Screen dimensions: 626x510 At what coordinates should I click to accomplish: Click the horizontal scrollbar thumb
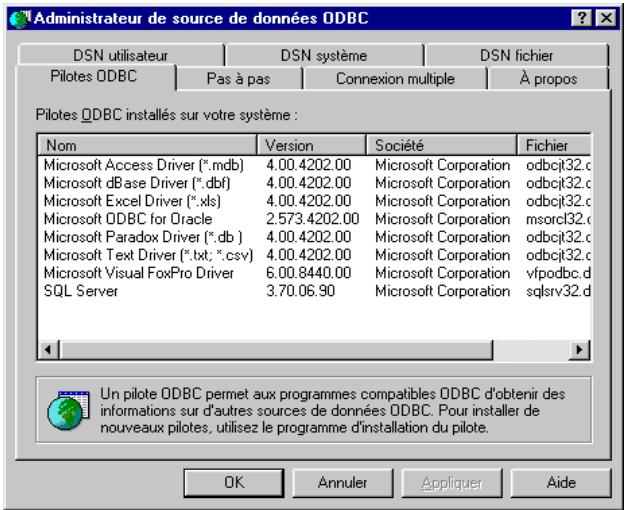[276, 350]
